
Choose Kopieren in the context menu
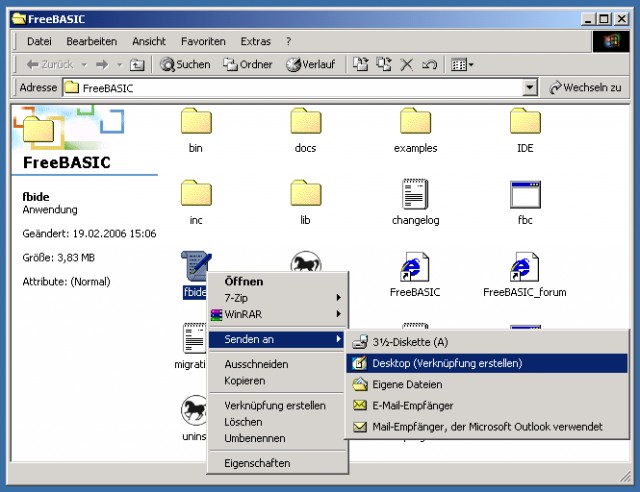click(x=278, y=381)
